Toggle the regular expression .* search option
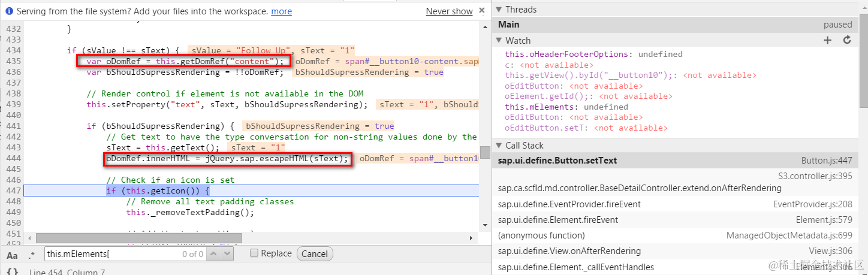 pos(32,255)
